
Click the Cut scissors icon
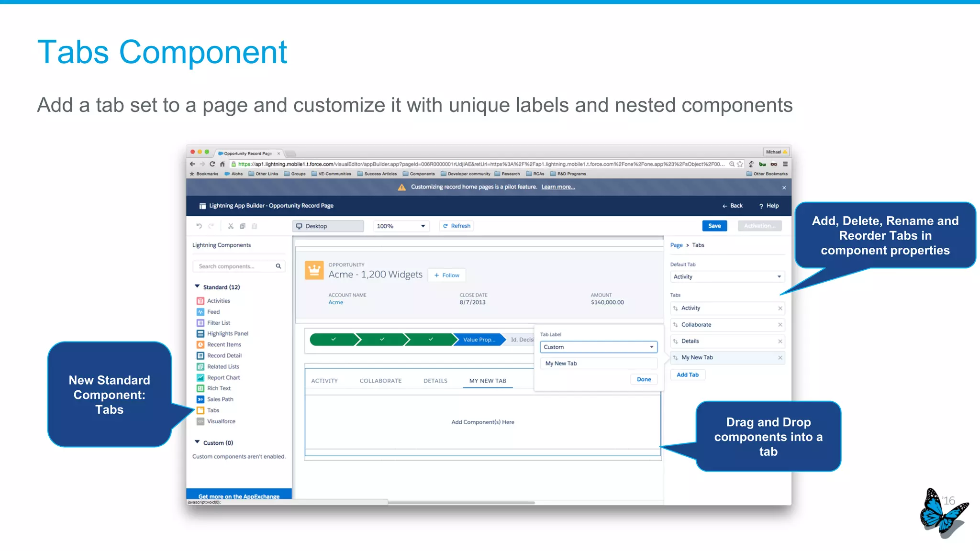tap(231, 226)
